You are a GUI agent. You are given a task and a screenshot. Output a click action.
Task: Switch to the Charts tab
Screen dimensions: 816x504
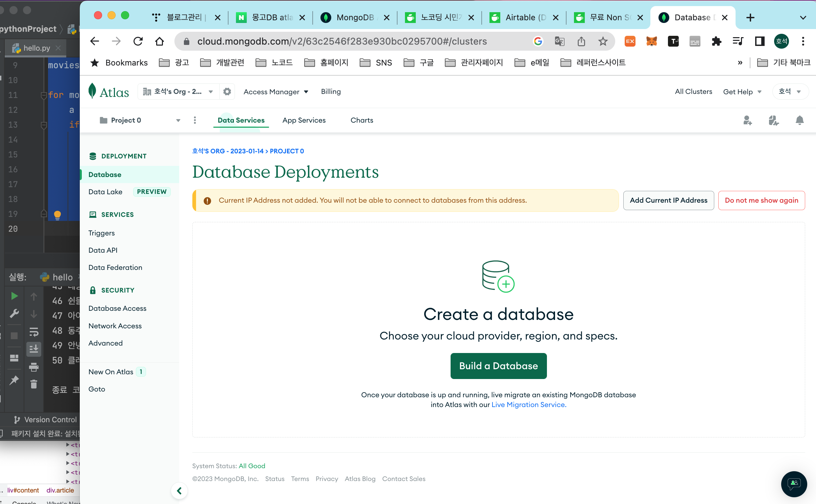click(362, 120)
